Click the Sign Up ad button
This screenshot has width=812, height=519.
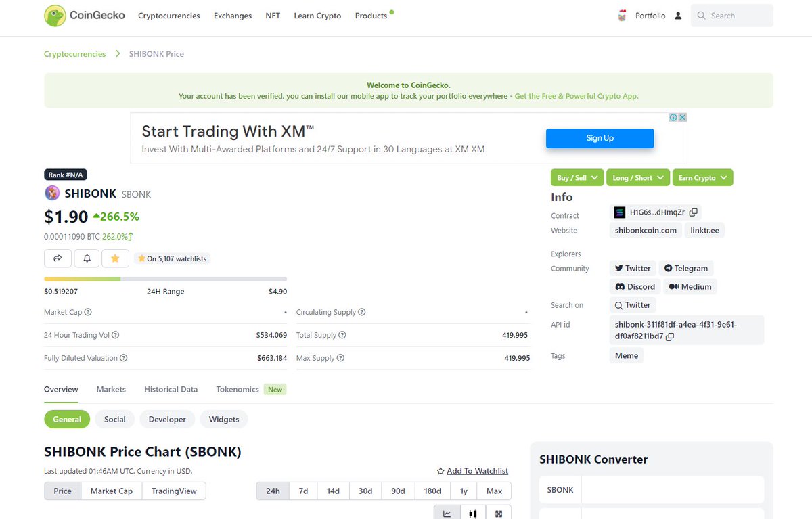point(600,138)
